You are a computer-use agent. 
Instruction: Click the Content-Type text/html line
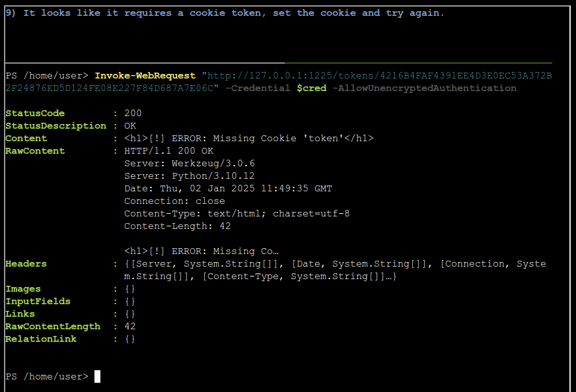[x=237, y=214]
